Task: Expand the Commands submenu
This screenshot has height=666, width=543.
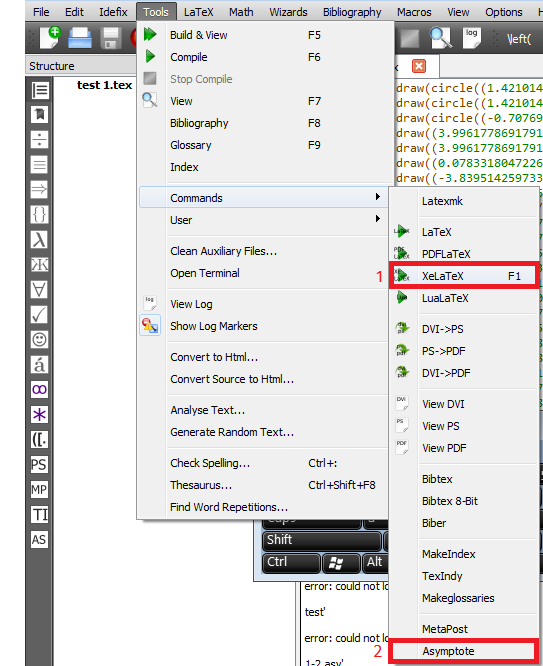Action: pyautogui.click(x=263, y=198)
